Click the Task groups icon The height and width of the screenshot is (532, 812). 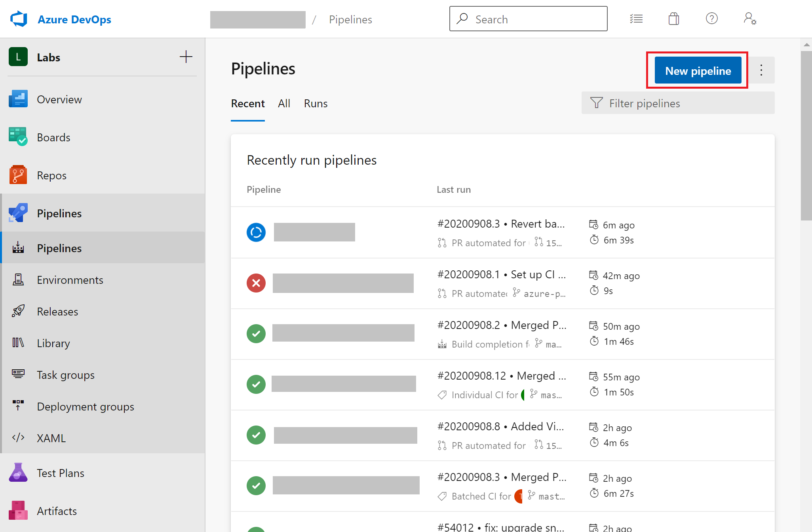[18, 374]
